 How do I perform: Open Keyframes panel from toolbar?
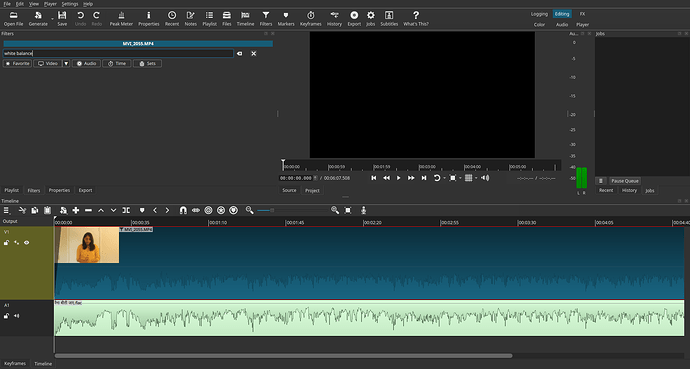click(x=311, y=19)
